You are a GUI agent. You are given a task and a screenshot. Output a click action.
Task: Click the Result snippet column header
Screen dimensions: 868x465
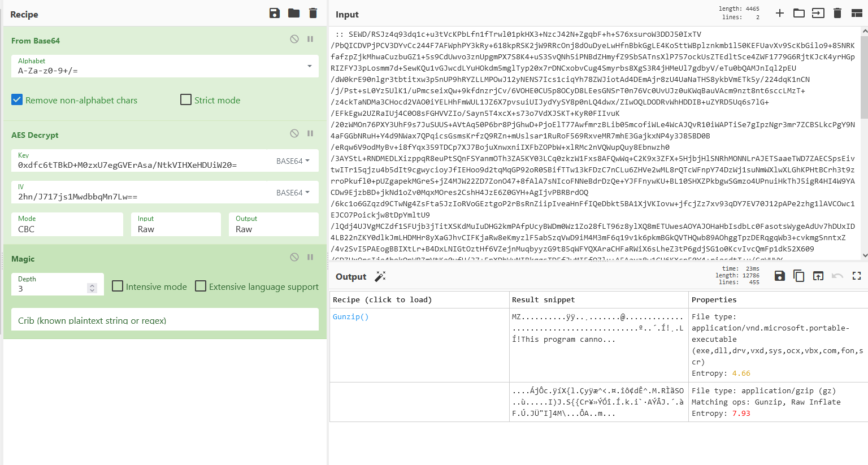pyautogui.click(x=543, y=299)
